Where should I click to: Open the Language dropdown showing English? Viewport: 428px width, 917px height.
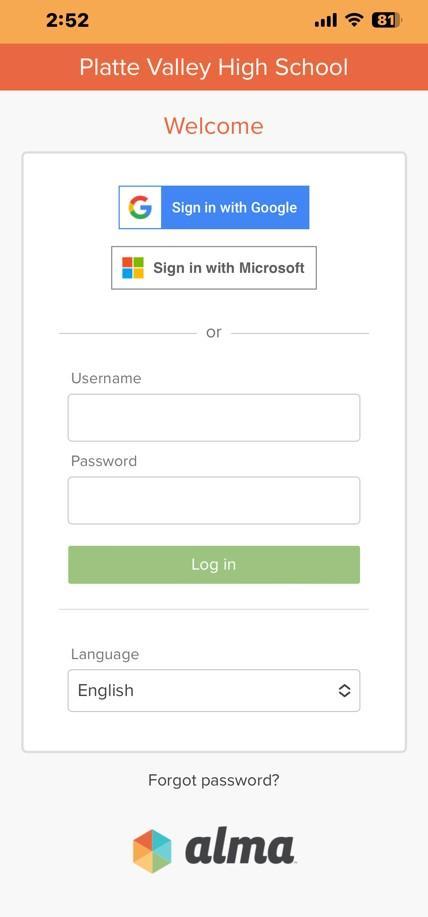pyautogui.click(x=214, y=691)
